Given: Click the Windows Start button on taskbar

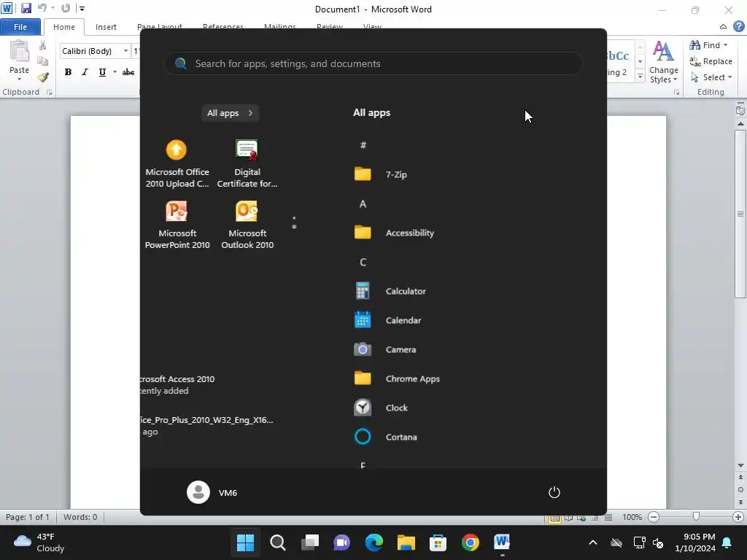Looking at the screenshot, I should 245,542.
